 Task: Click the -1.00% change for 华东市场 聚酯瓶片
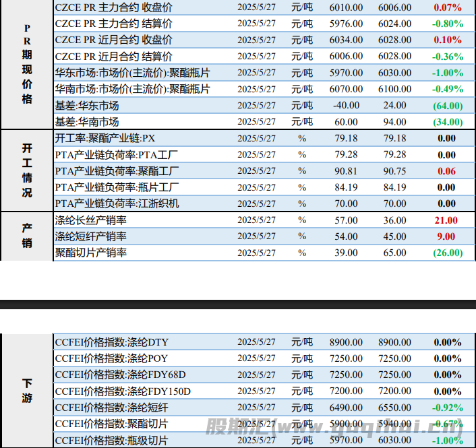[x=448, y=73]
